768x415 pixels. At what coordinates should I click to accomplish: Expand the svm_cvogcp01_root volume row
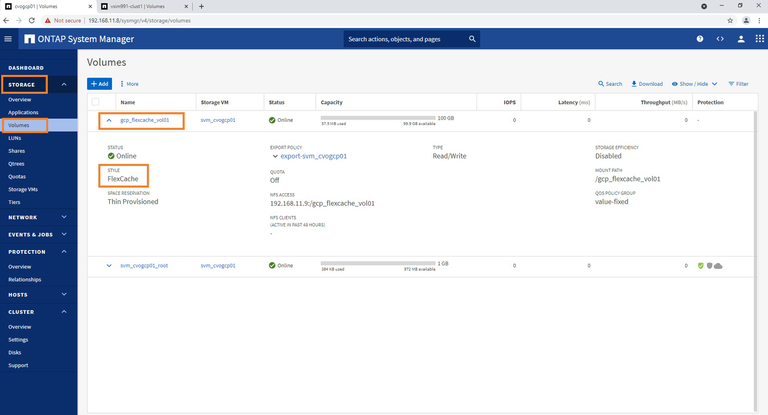pyautogui.click(x=109, y=265)
